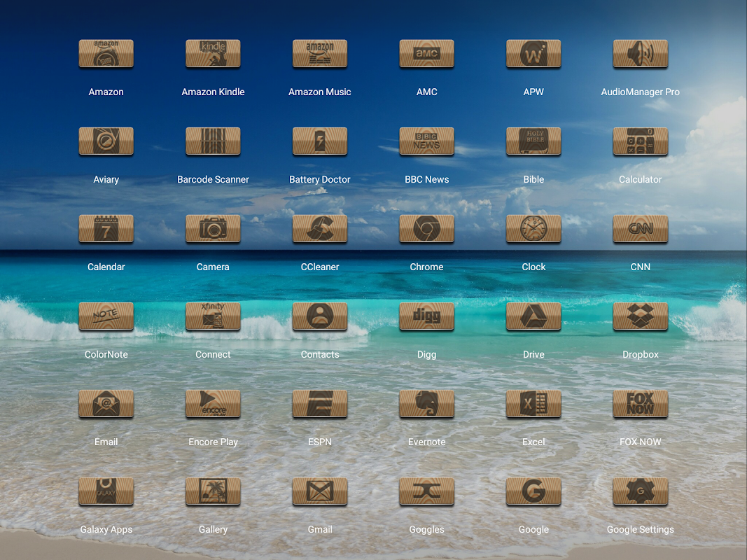Launch the Encore Play icon
The height and width of the screenshot is (560, 747).
point(213,404)
